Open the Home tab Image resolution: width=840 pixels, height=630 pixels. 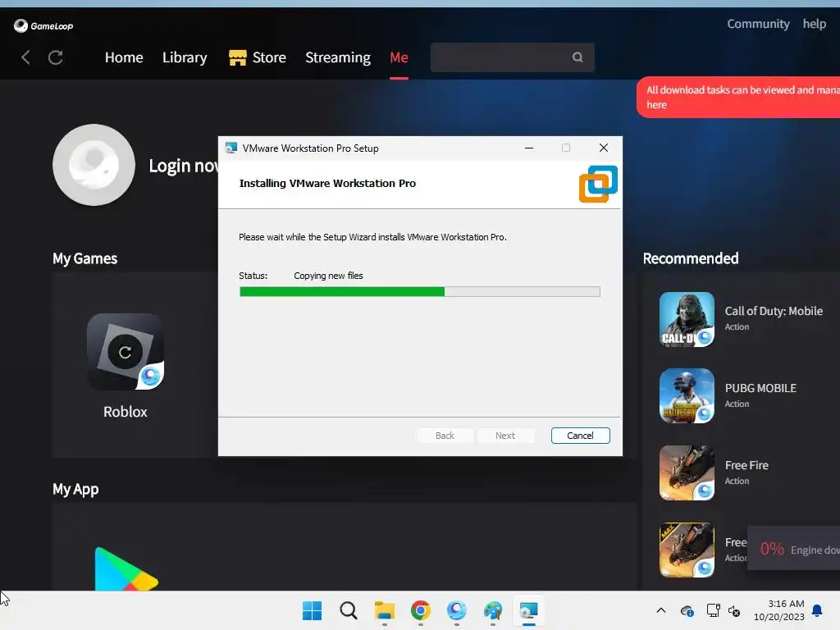(x=124, y=57)
